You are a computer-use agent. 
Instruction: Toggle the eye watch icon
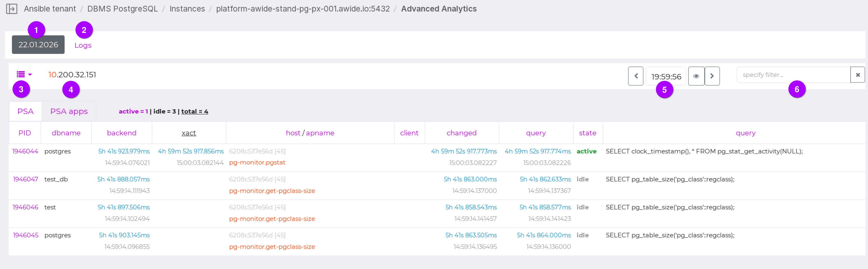pyautogui.click(x=696, y=76)
